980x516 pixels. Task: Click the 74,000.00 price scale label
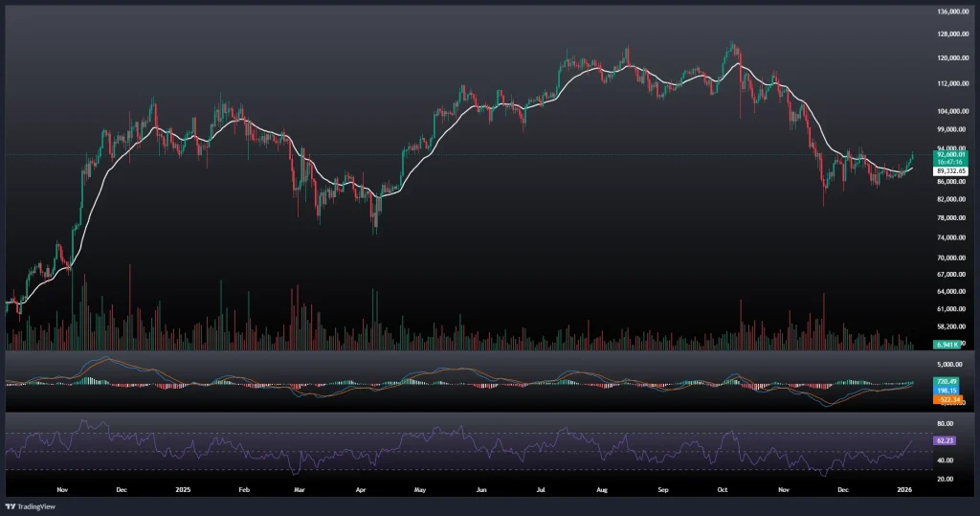pos(952,237)
